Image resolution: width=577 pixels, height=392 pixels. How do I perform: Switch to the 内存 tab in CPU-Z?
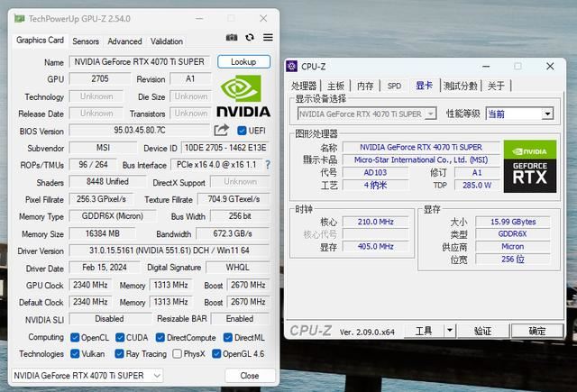(365, 86)
